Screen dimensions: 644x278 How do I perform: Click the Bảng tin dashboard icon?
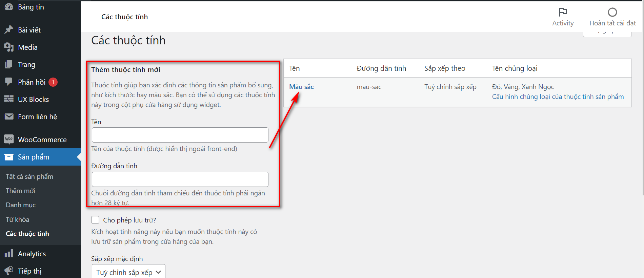pyautogui.click(x=9, y=7)
